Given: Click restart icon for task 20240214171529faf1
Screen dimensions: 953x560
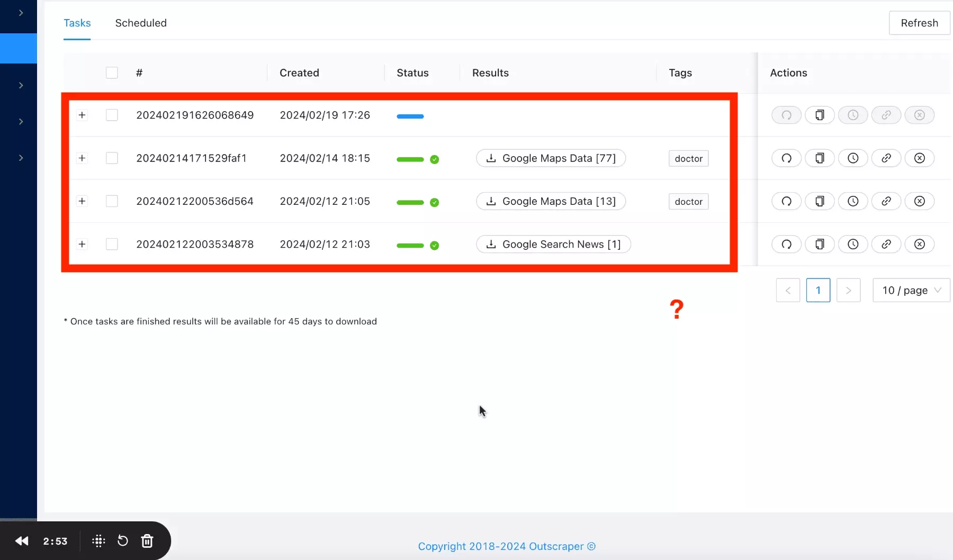Looking at the screenshot, I should point(786,158).
